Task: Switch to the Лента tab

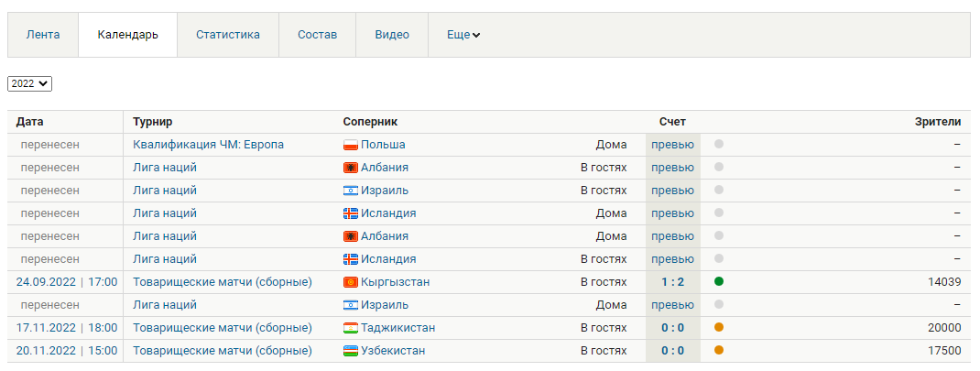Action: click(x=43, y=35)
